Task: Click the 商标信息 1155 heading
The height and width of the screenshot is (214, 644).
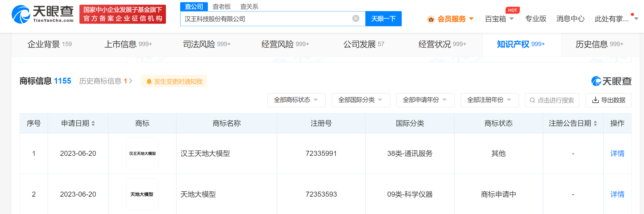Action: (x=45, y=81)
